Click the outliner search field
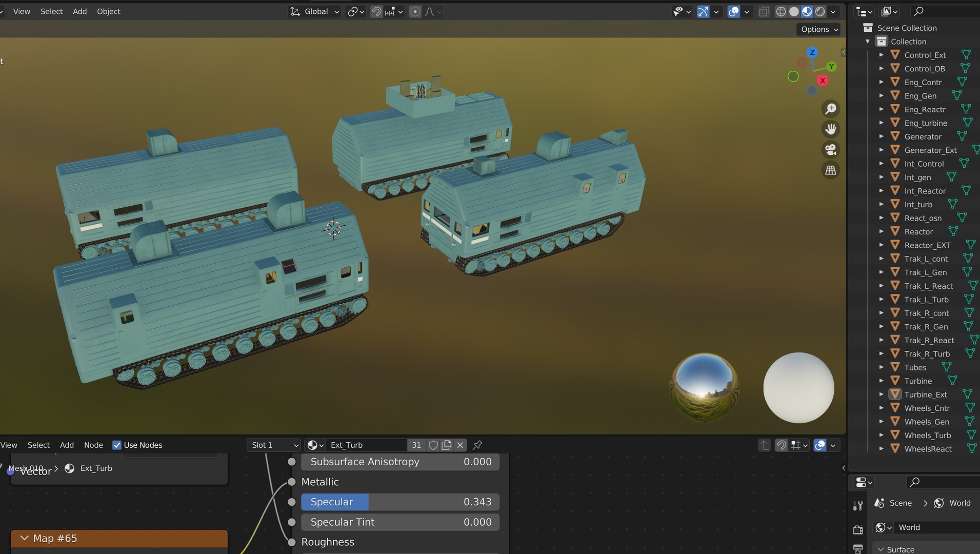 945,11
